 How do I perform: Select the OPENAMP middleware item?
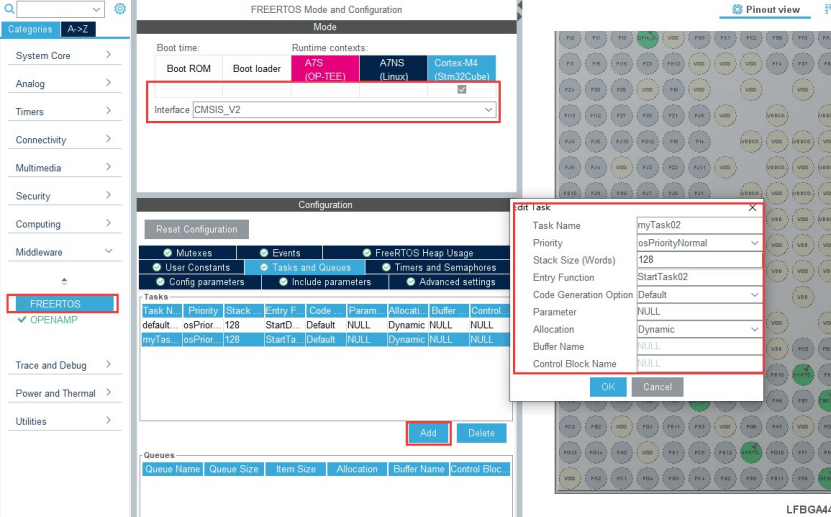[x=54, y=319]
